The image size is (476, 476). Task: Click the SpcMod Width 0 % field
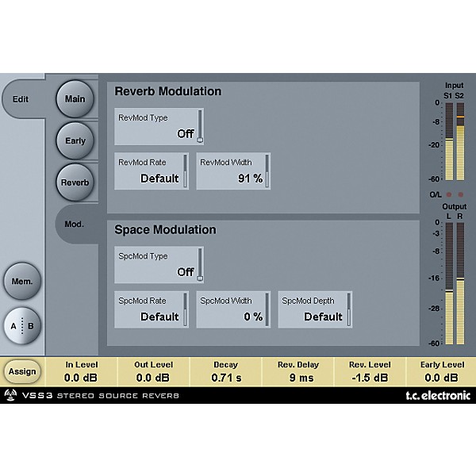(233, 309)
